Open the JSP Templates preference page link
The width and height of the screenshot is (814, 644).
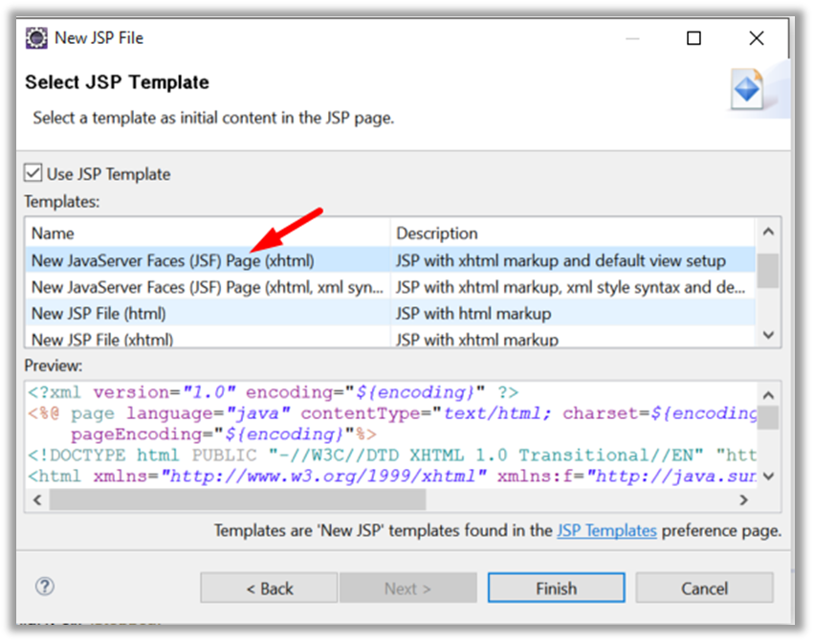pos(606,530)
